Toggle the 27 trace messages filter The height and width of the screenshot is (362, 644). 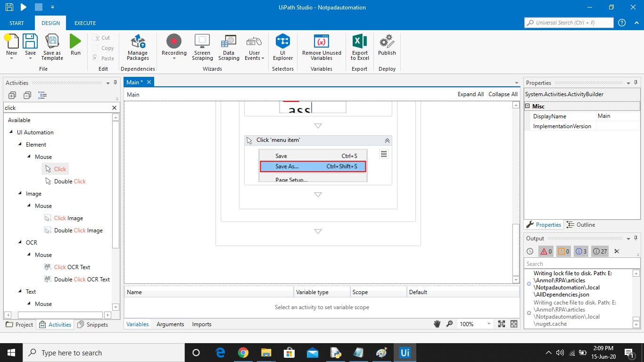(x=600, y=251)
